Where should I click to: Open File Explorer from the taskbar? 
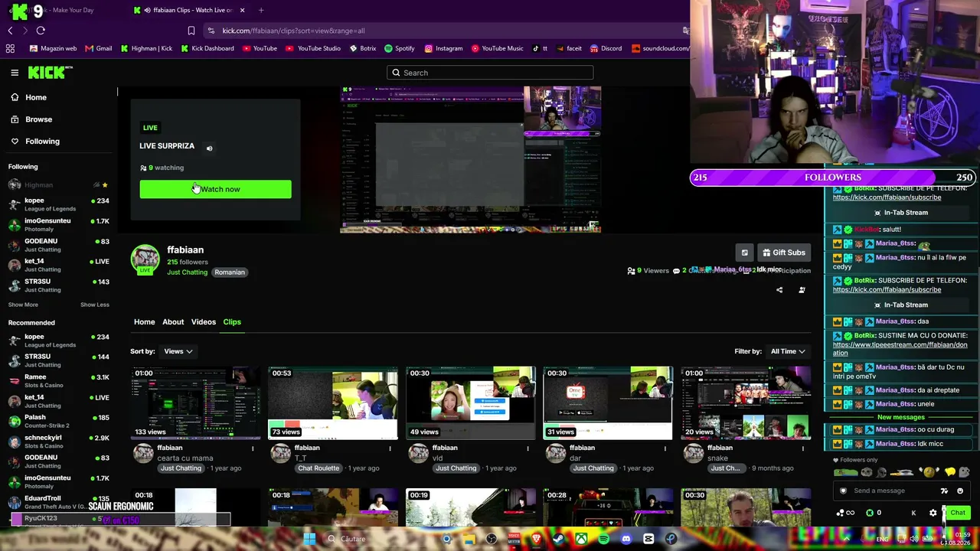pyautogui.click(x=469, y=539)
